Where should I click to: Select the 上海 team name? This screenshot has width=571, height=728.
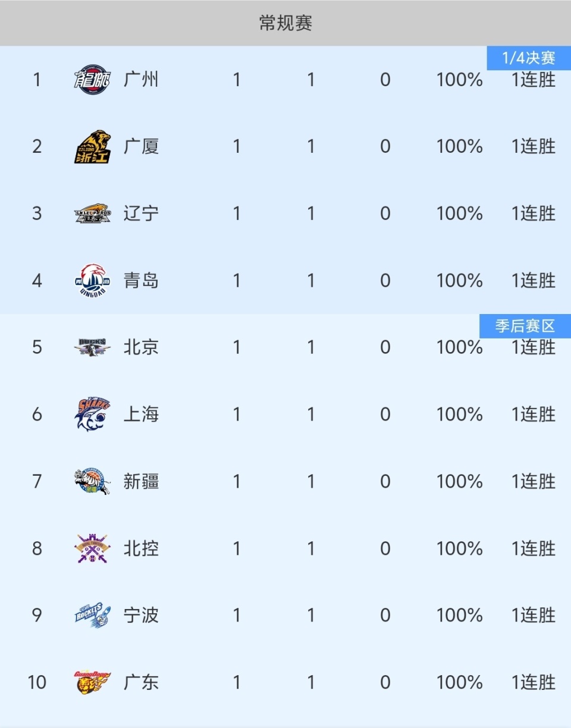coord(141,414)
